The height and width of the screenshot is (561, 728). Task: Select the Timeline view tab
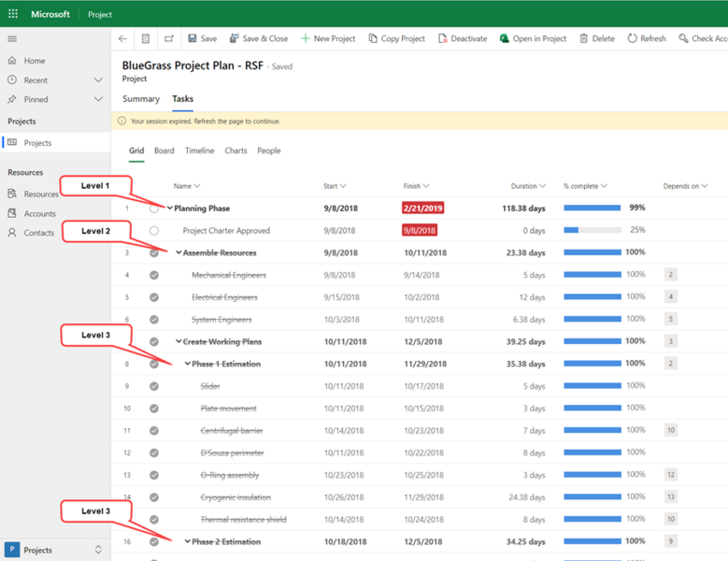[x=200, y=151]
